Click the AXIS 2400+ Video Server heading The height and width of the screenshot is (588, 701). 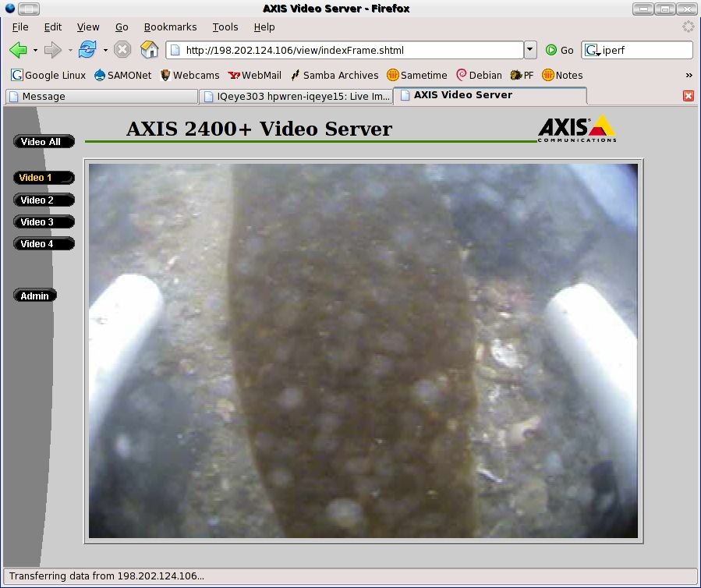pyautogui.click(x=259, y=129)
